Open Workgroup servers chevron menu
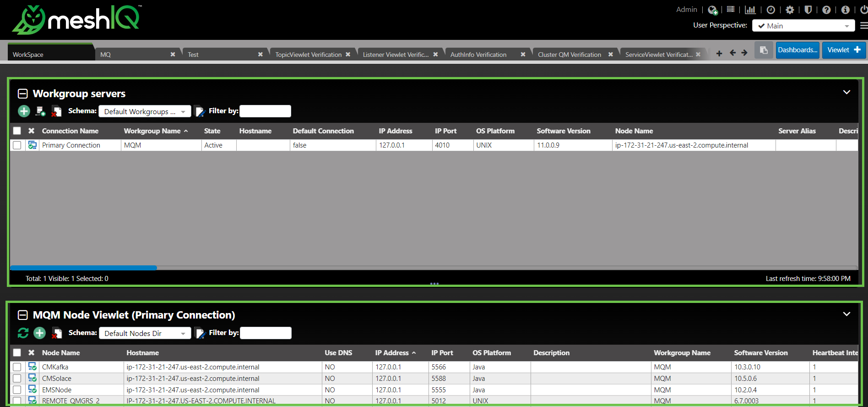The height and width of the screenshot is (407, 868). (x=846, y=92)
